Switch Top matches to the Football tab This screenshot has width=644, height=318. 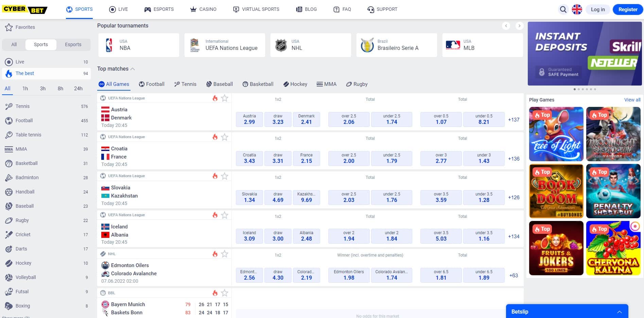152,84
